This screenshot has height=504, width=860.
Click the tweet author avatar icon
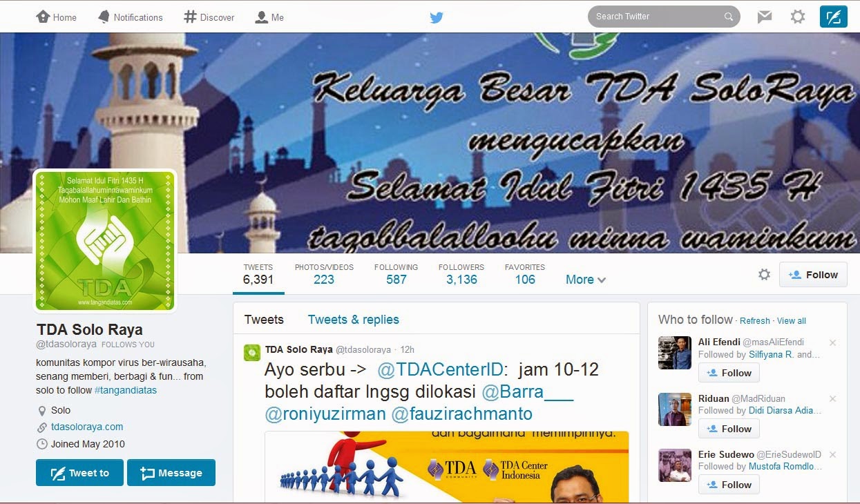(252, 353)
